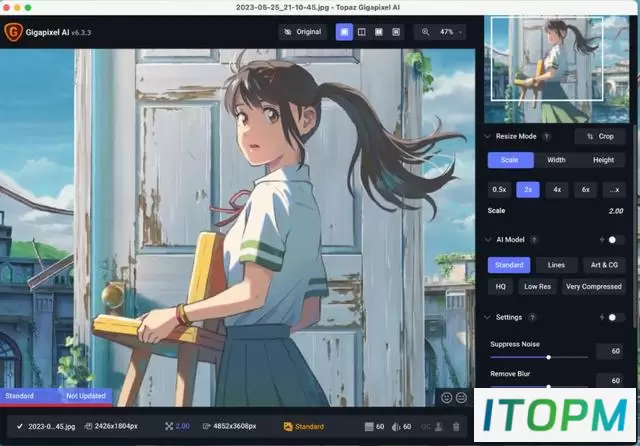The image size is (640, 446).
Task: Open the AI Model help icon
Action: pyautogui.click(x=534, y=240)
